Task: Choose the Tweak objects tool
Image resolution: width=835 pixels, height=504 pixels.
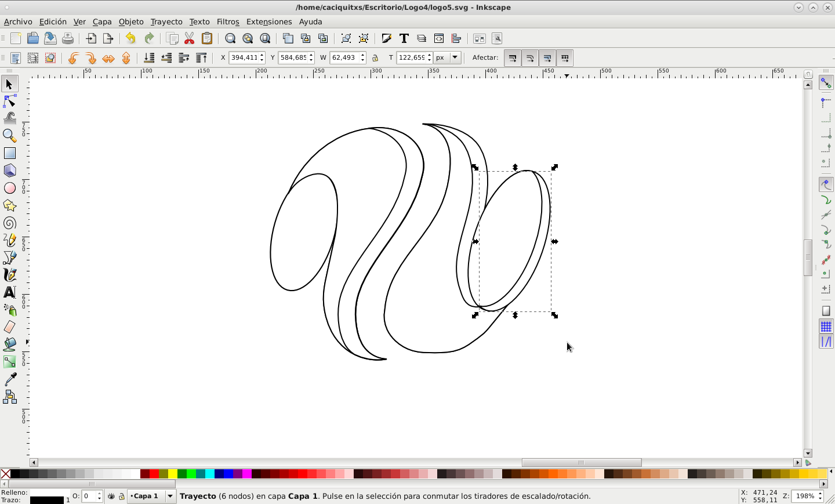Action: pos(10,118)
